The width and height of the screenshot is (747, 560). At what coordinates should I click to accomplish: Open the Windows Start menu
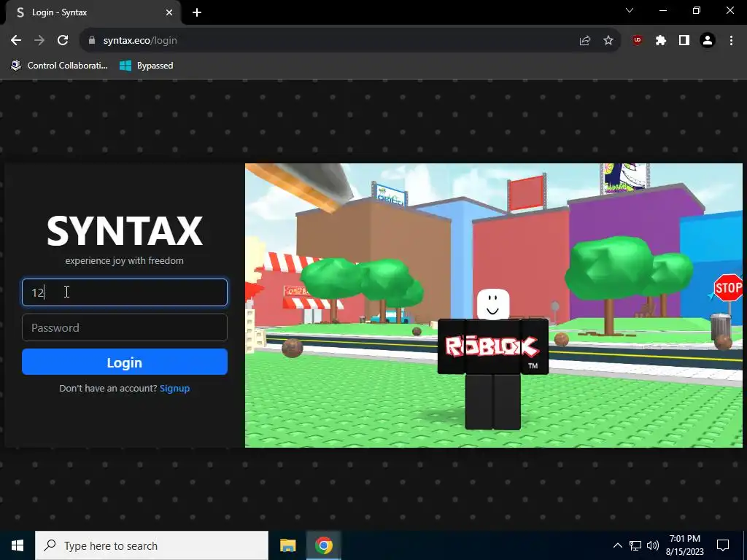point(18,545)
